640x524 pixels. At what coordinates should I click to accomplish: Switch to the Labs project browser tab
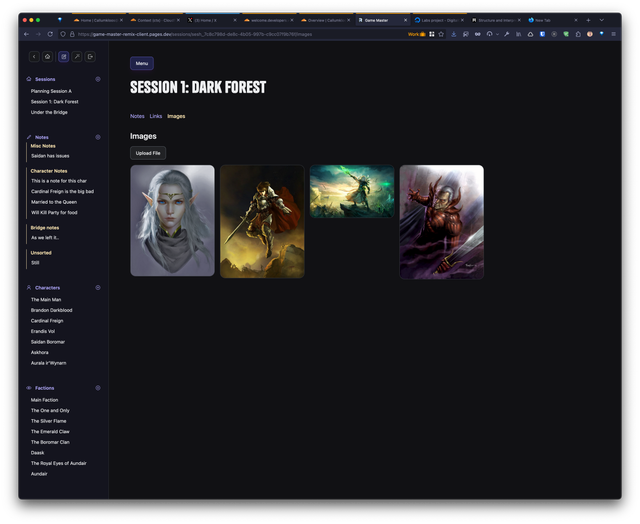coord(440,20)
